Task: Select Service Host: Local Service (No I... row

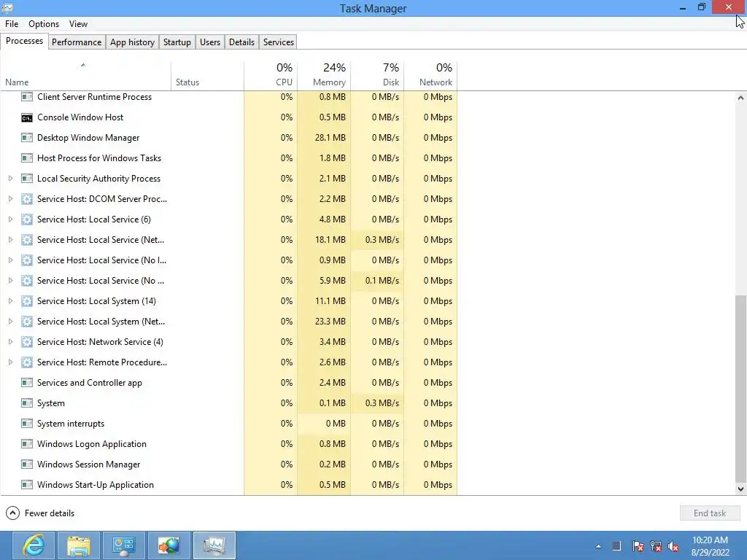Action: pos(228,260)
